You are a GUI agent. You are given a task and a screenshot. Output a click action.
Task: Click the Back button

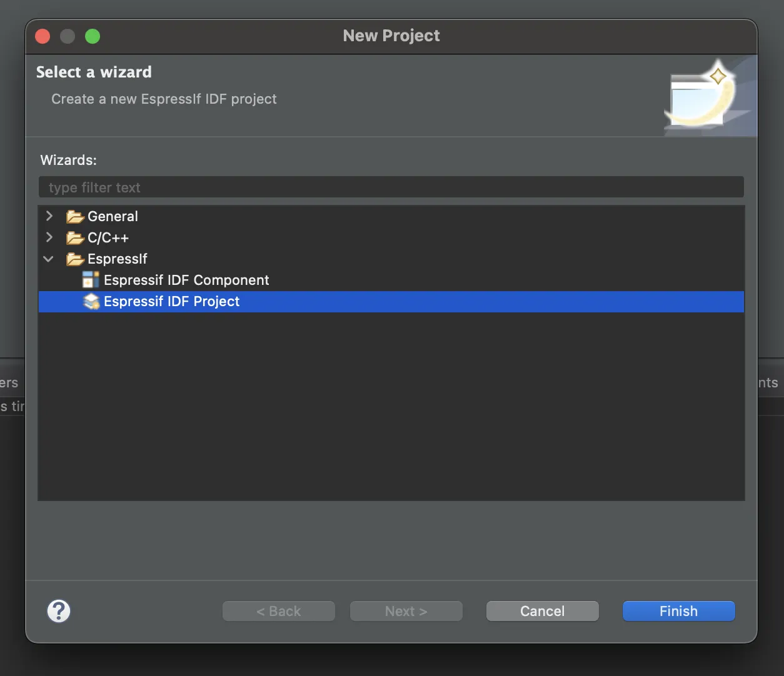pyautogui.click(x=279, y=611)
